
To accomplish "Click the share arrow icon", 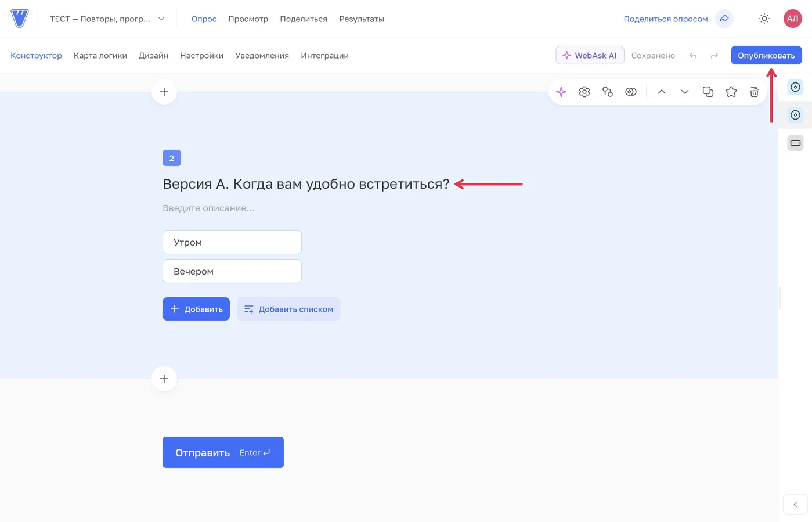I will pyautogui.click(x=724, y=19).
